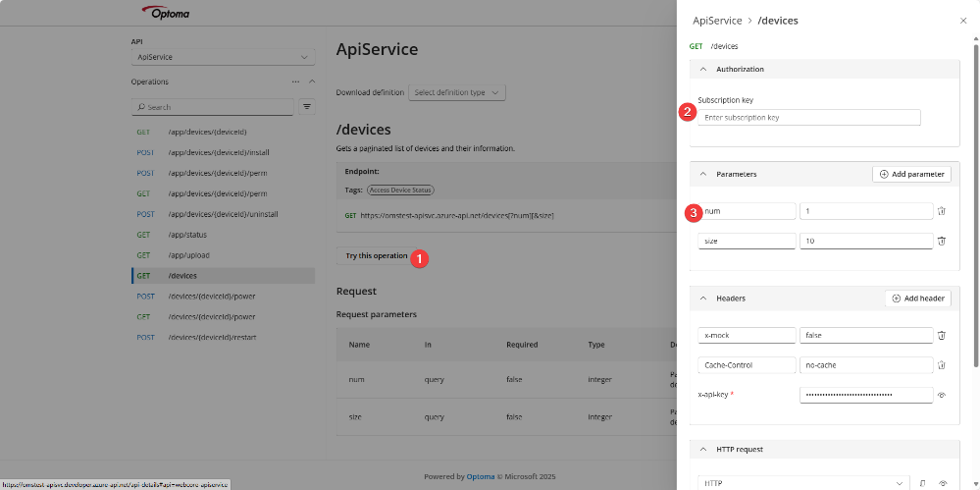
Task: Click the copy icon beside HTTP dropdown
Action: click(923, 483)
